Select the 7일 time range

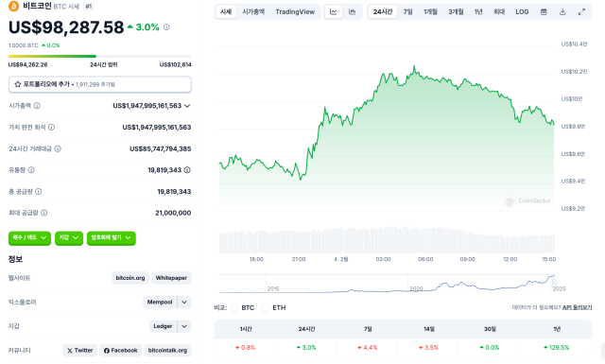(x=407, y=12)
